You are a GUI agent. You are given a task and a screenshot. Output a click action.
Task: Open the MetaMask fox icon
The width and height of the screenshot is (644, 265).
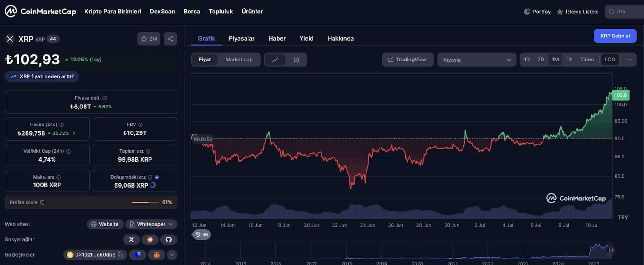point(157,255)
